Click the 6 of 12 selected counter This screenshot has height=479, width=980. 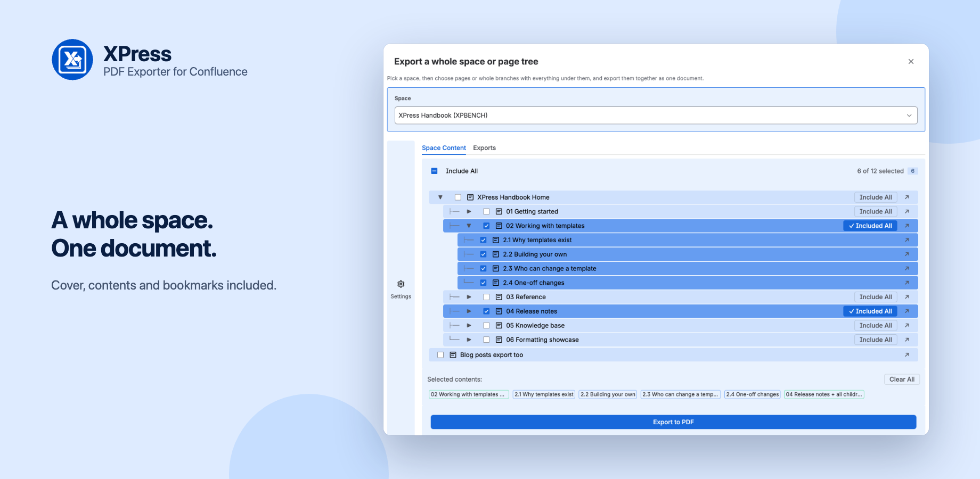pos(880,171)
